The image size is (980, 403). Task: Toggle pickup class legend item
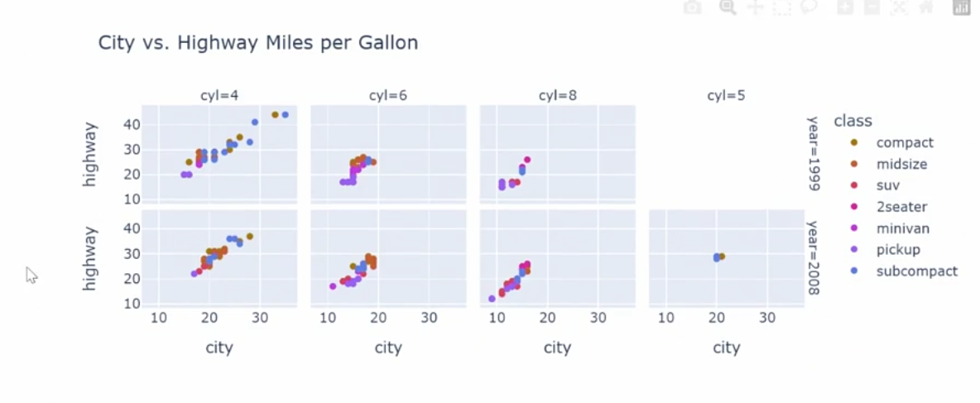pos(898,249)
